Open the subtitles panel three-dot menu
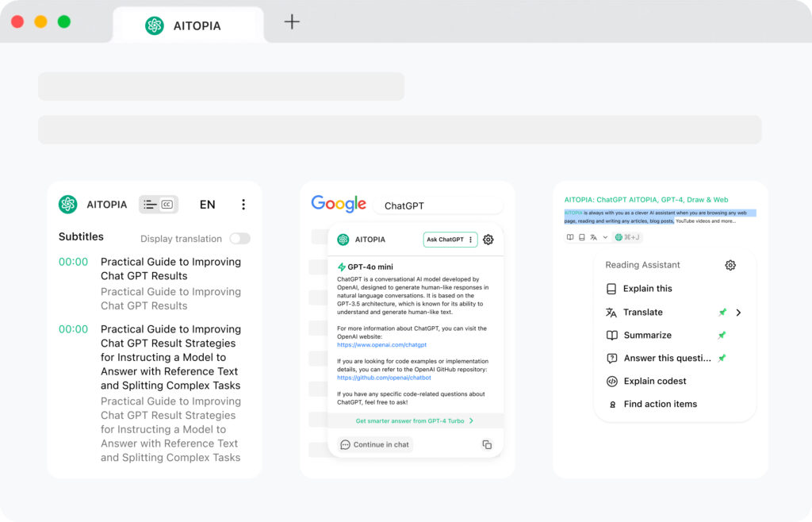 coord(243,205)
